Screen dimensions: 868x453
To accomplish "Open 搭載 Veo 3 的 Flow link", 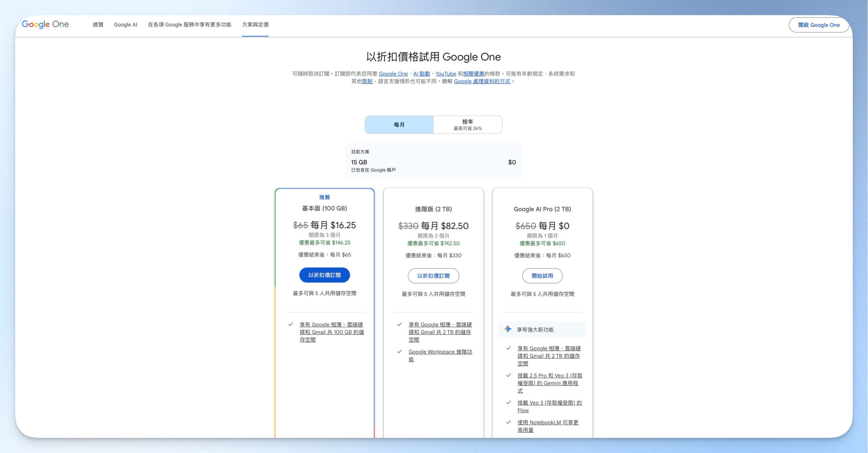I will point(549,406).
